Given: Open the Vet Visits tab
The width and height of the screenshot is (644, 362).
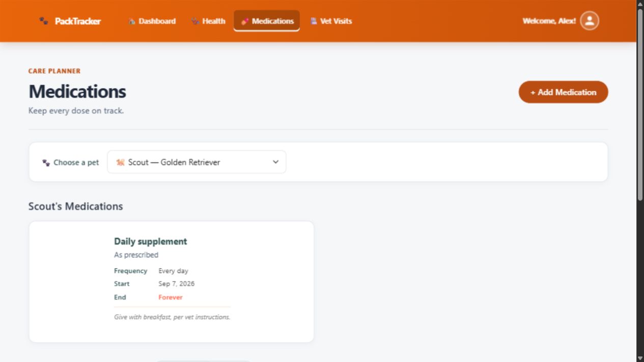Looking at the screenshot, I should (331, 21).
